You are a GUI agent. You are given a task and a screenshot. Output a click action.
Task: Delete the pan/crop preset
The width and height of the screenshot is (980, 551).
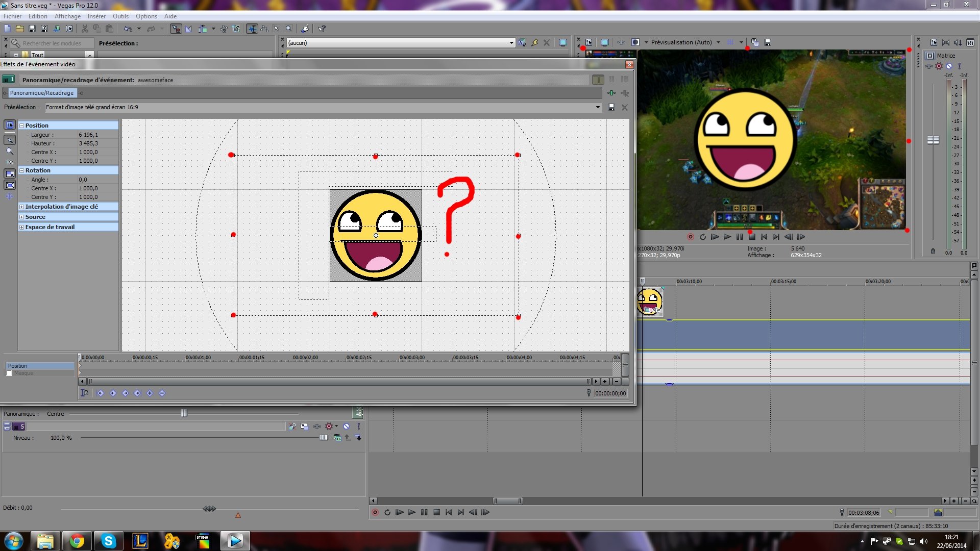(625, 107)
